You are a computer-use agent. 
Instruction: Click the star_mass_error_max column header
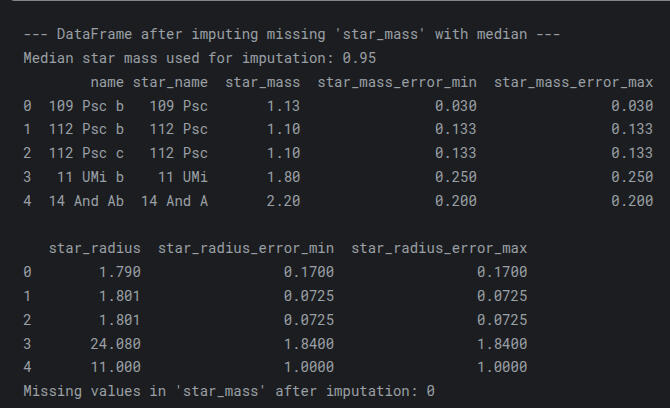[573, 81]
